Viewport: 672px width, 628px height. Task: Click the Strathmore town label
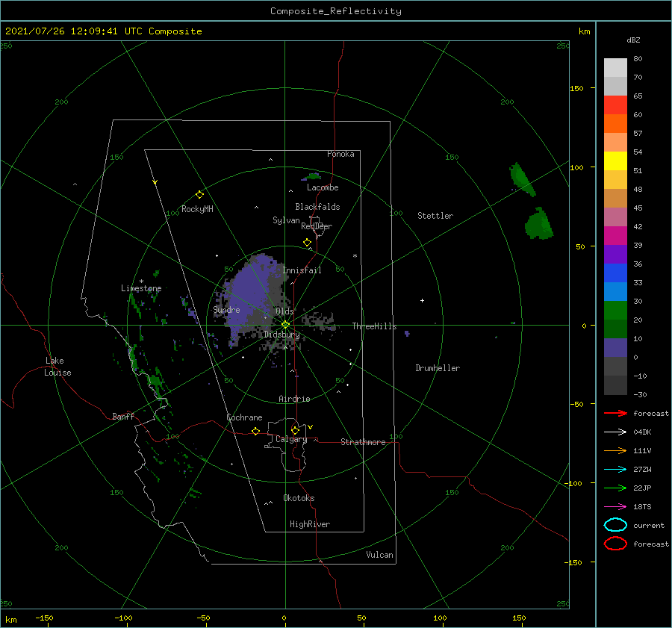click(363, 442)
